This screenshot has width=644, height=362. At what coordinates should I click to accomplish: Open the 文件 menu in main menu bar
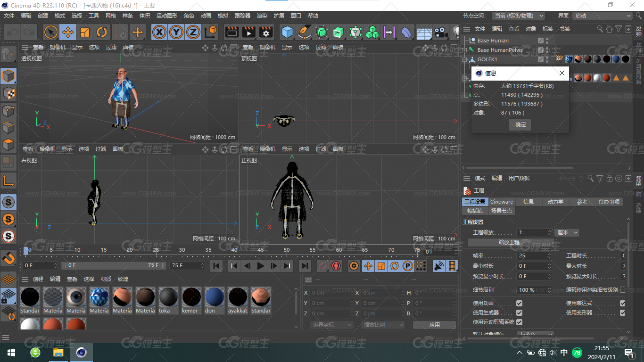pyautogui.click(x=9, y=16)
